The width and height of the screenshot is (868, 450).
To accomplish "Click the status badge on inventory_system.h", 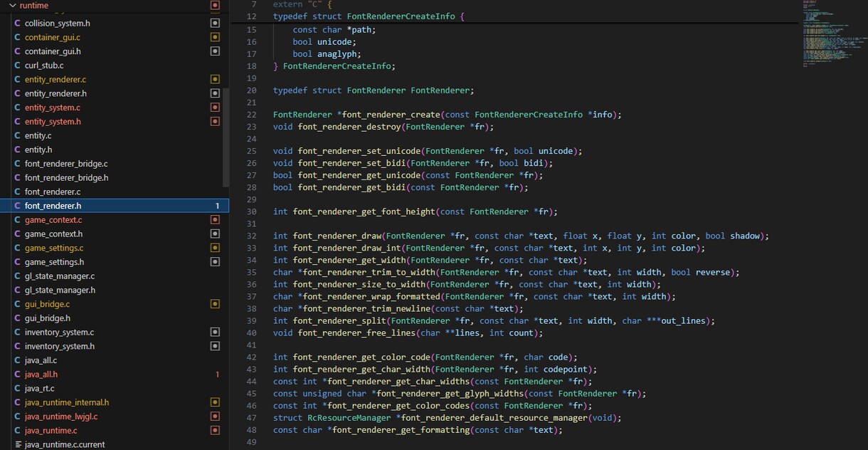I will (x=215, y=346).
